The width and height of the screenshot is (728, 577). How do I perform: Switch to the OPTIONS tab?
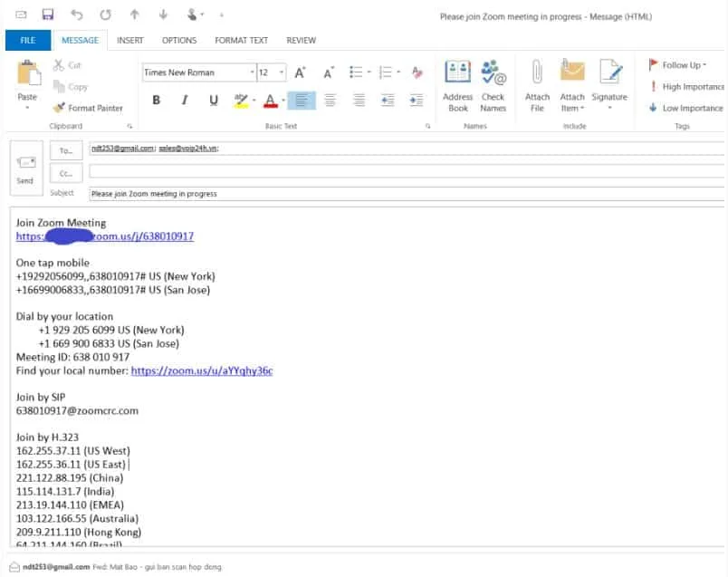179,41
